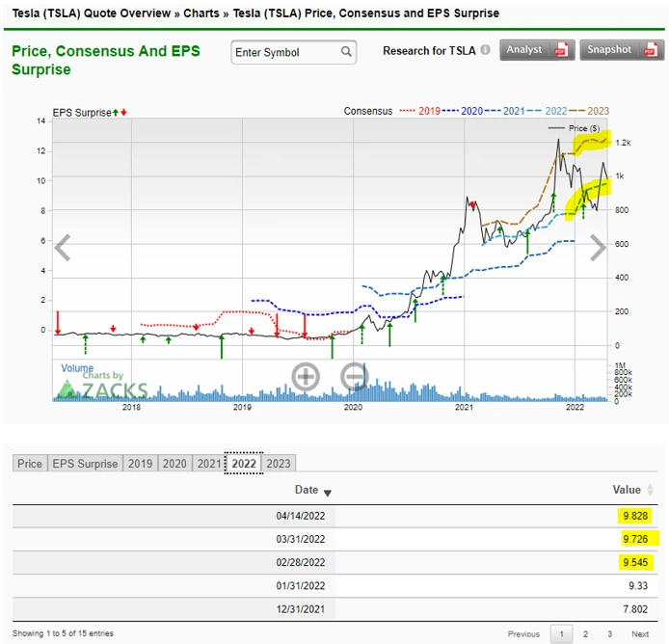
Task: Click Tesla (TSLA) Quote Overview breadcrumb
Action: [x=92, y=13]
